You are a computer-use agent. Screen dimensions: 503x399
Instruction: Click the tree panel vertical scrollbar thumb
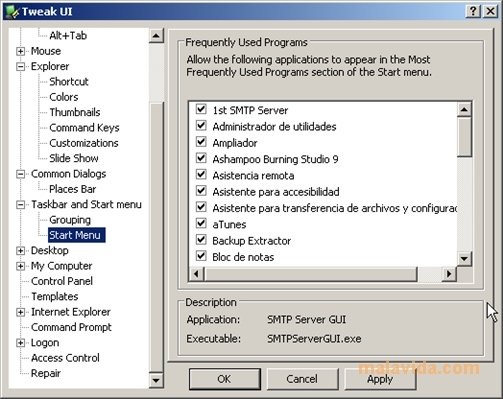pyautogui.click(x=156, y=236)
